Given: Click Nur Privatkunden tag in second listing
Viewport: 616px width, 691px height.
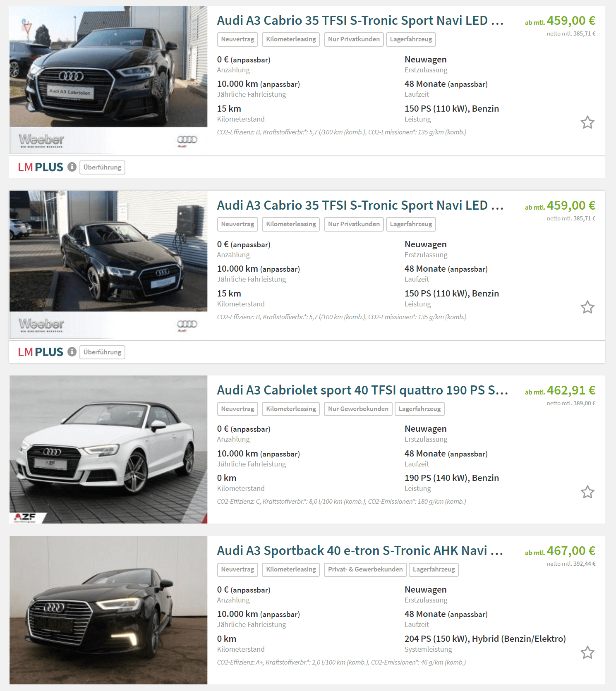Looking at the screenshot, I should coord(354,224).
